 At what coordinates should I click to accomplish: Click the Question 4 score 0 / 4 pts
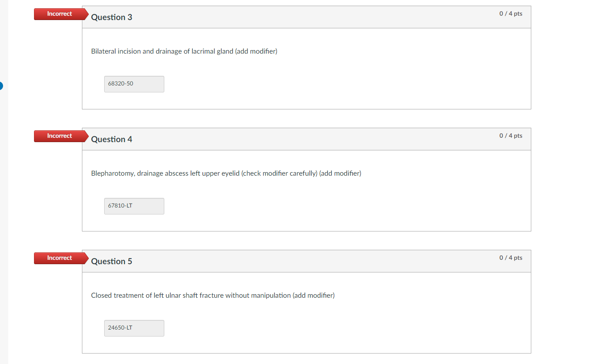pos(511,136)
